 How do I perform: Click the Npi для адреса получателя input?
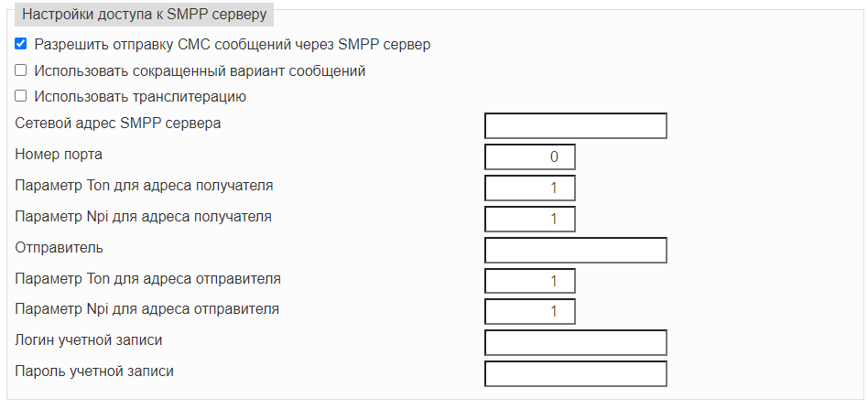click(x=530, y=219)
